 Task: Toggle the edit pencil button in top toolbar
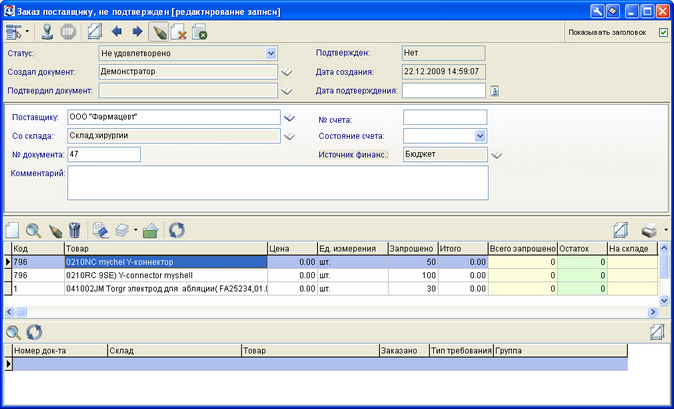pos(159,32)
